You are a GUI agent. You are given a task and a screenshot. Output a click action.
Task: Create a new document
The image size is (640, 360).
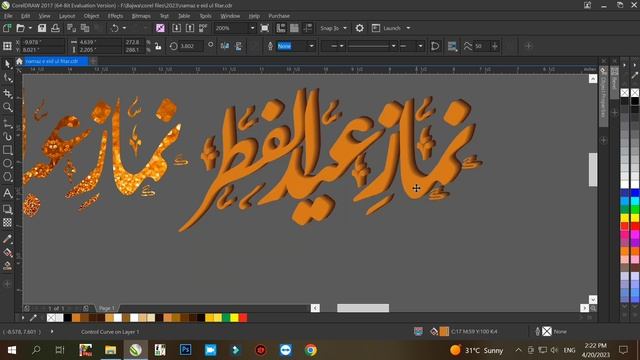pos(7,28)
